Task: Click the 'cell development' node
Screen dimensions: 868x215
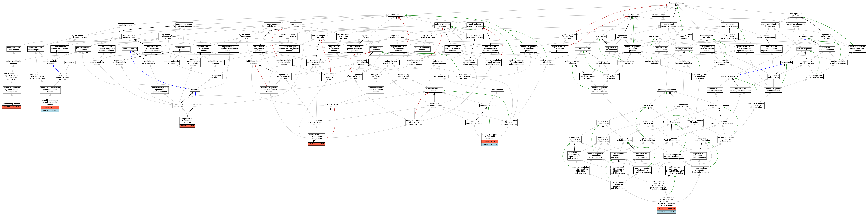Action: click(x=804, y=49)
